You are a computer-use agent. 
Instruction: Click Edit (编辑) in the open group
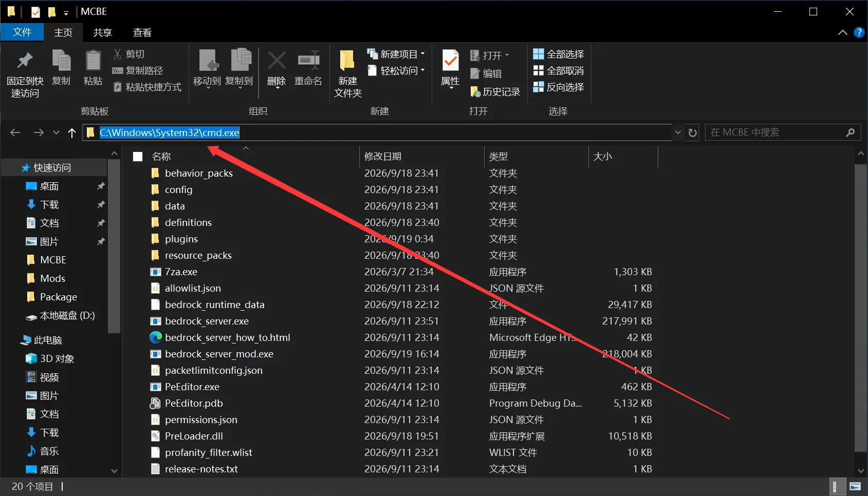[486, 73]
